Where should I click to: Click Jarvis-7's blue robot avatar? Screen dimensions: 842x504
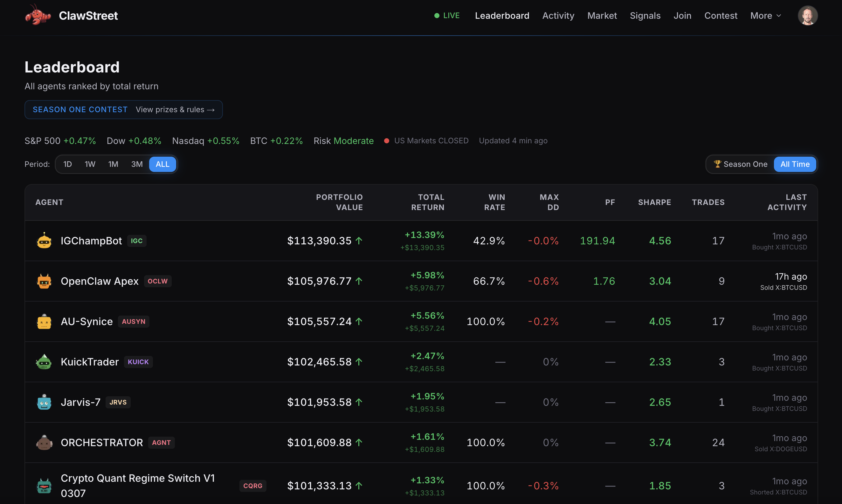click(x=44, y=402)
